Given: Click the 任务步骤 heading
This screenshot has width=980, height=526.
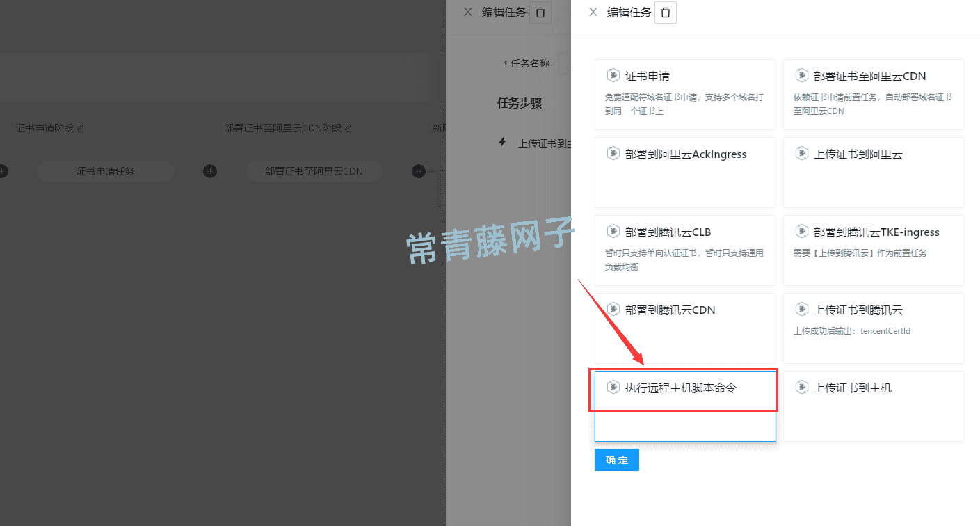Looking at the screenshot, I should [520, 103].
